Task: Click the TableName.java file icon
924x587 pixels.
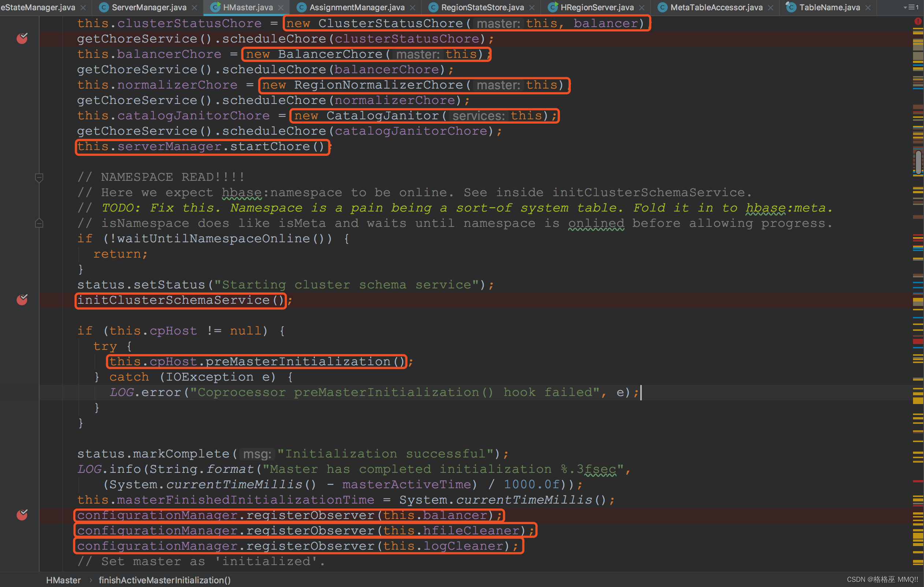Action: (791, 7)
